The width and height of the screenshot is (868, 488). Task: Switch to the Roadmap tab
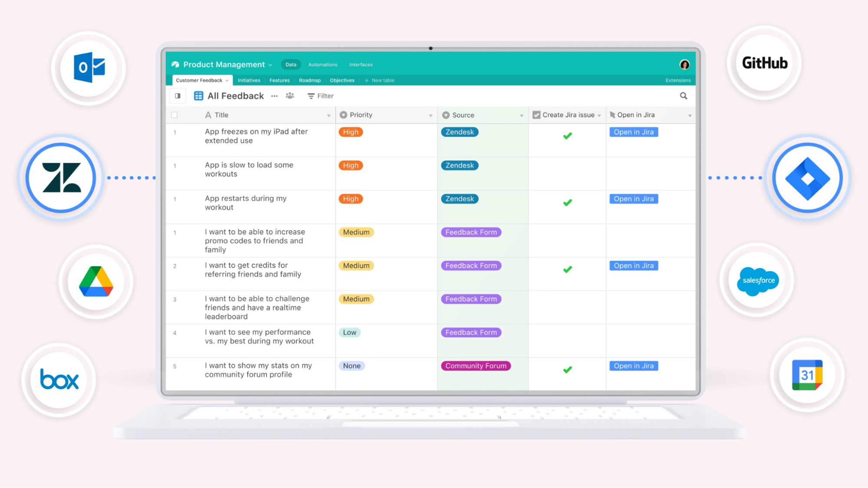coord(309,80)
